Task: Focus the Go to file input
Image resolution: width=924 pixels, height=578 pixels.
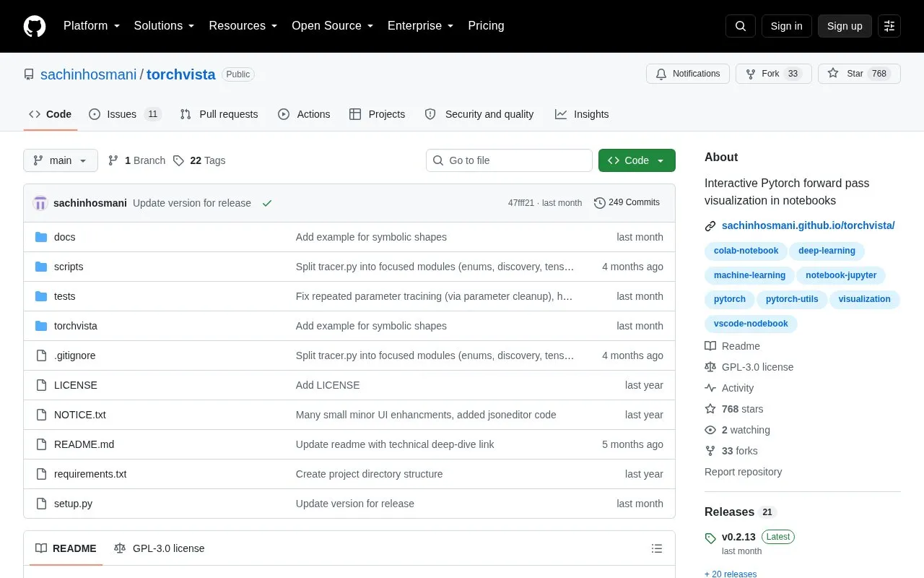Action: tap(509, 160)
